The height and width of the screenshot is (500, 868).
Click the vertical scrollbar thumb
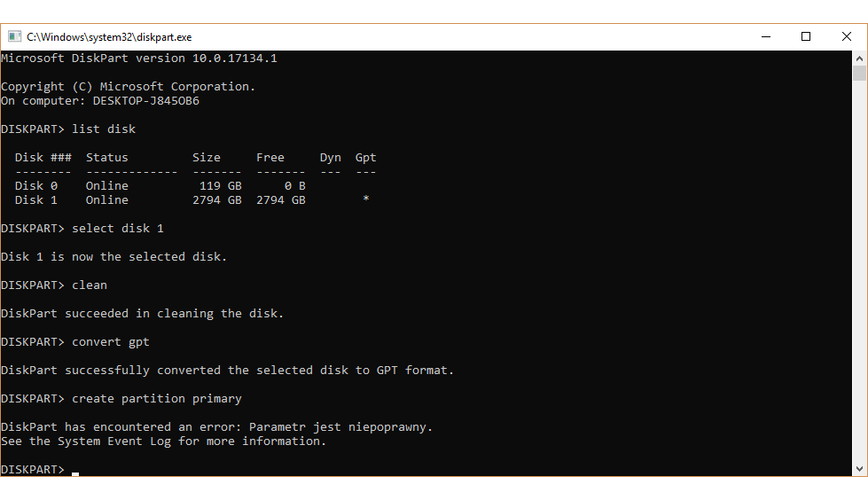coord(859,73)
